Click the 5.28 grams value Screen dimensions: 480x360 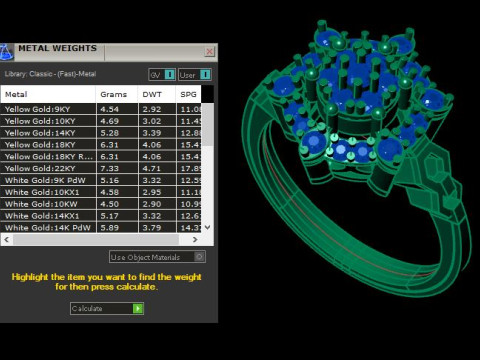tap(109, 133)
